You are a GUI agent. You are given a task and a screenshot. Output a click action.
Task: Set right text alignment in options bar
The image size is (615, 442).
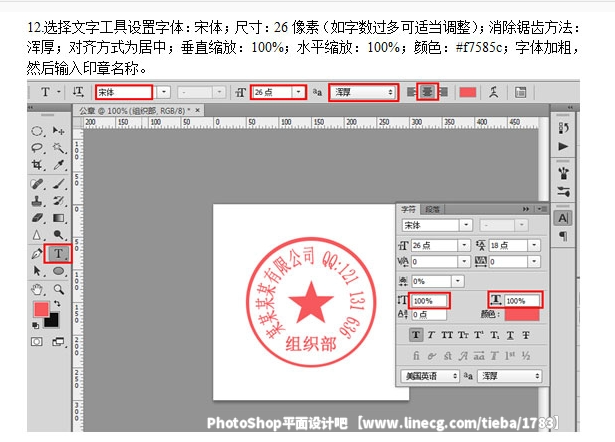tap(444, 92)
